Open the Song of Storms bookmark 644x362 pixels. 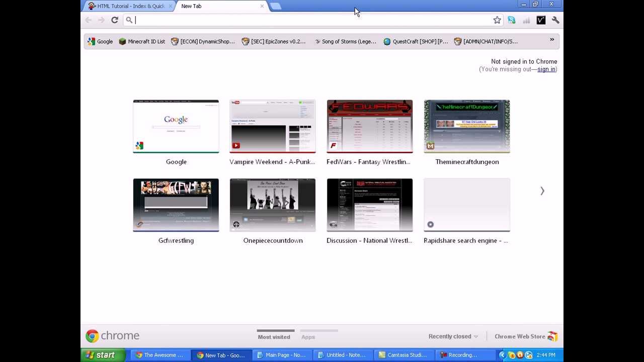click(x=345, y=41)
